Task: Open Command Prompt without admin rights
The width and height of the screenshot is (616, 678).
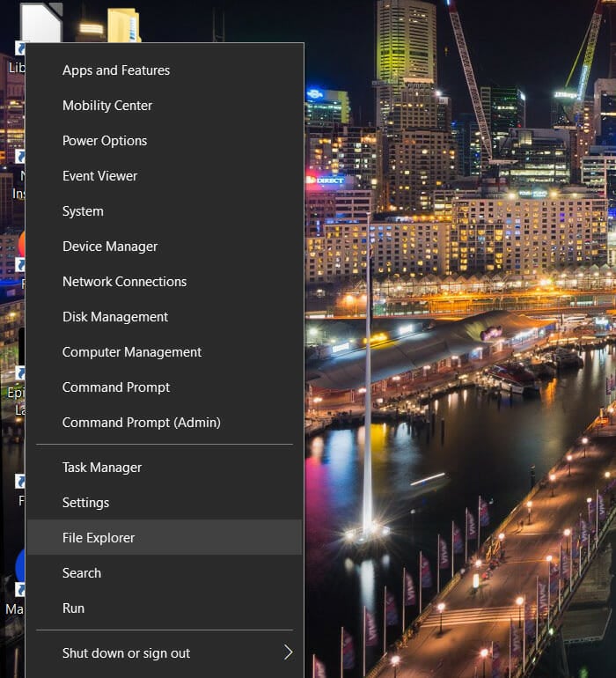Action: pos(116,387)
